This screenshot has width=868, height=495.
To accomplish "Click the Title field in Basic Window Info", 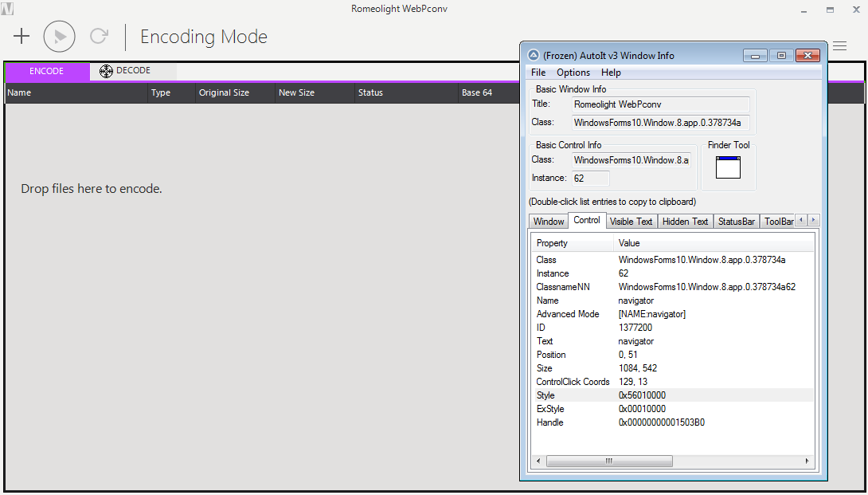I will point(661,104).
